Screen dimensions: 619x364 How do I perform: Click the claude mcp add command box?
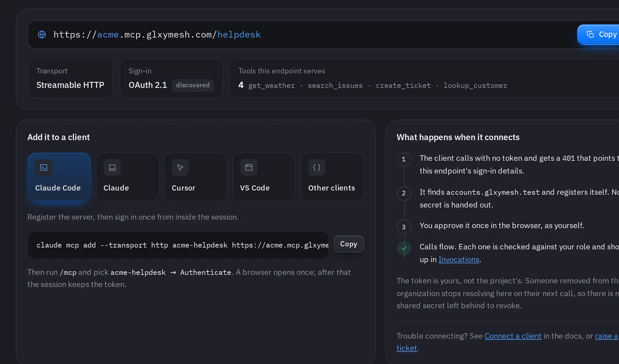click(x=178, y=245)
